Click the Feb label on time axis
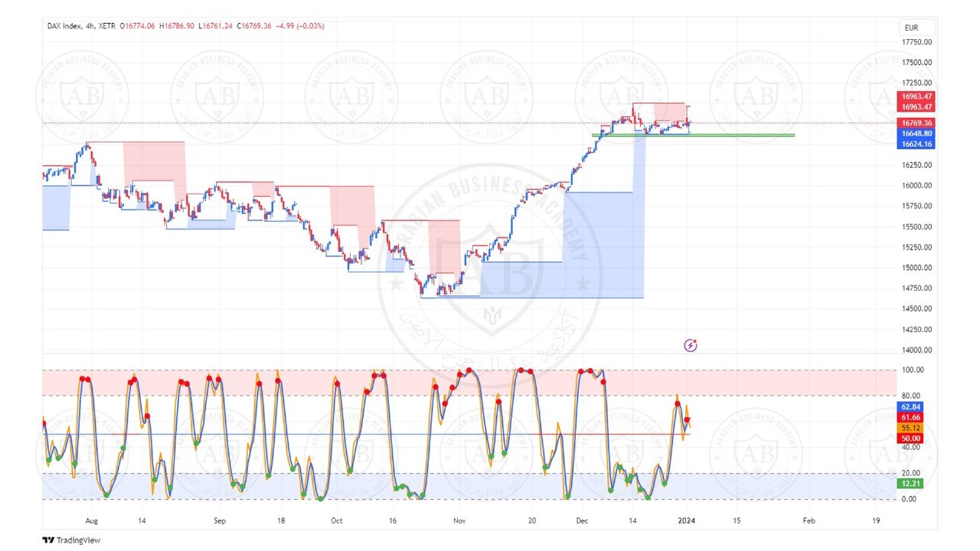This screenshot has width=980, height=551. click(x=808, y=520)
